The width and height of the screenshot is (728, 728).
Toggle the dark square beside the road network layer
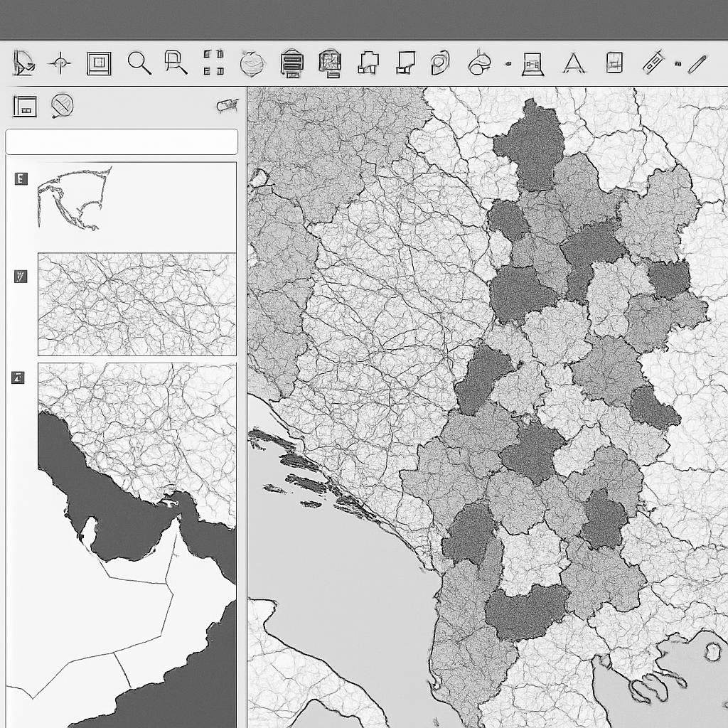click(x=21, y=276)
